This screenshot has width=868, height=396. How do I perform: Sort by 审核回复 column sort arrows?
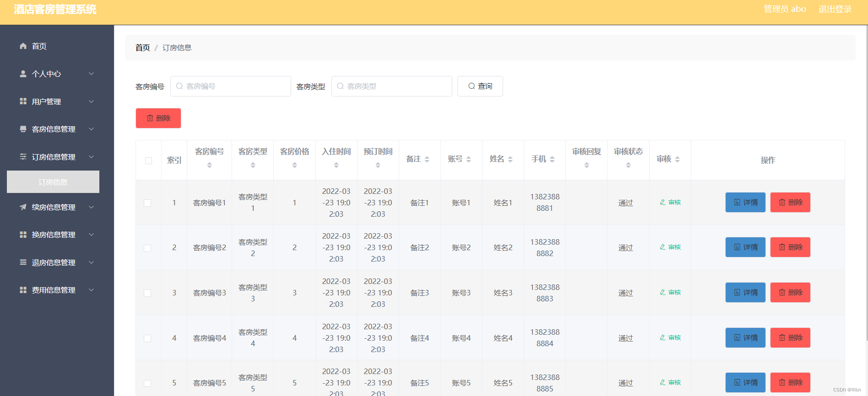coord(586,165)
